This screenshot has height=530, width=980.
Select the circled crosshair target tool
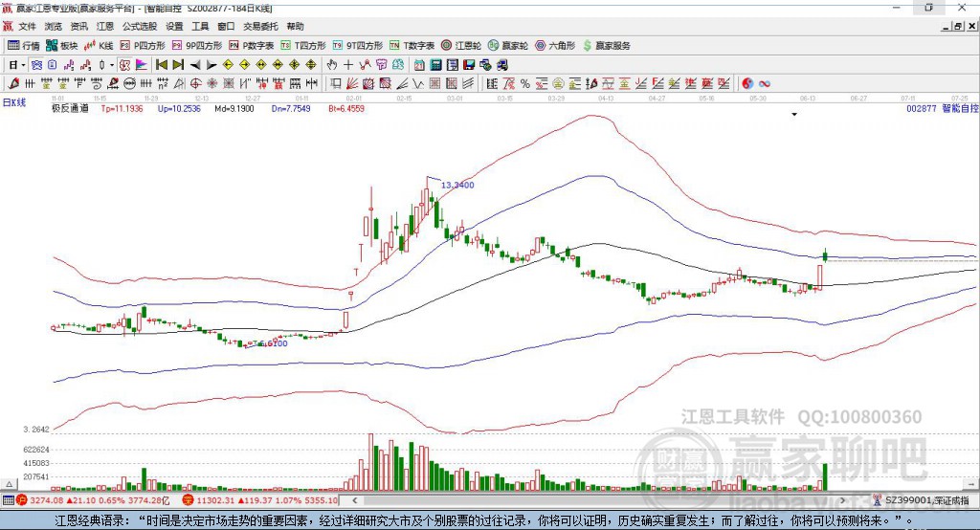[x=195, y=83]
